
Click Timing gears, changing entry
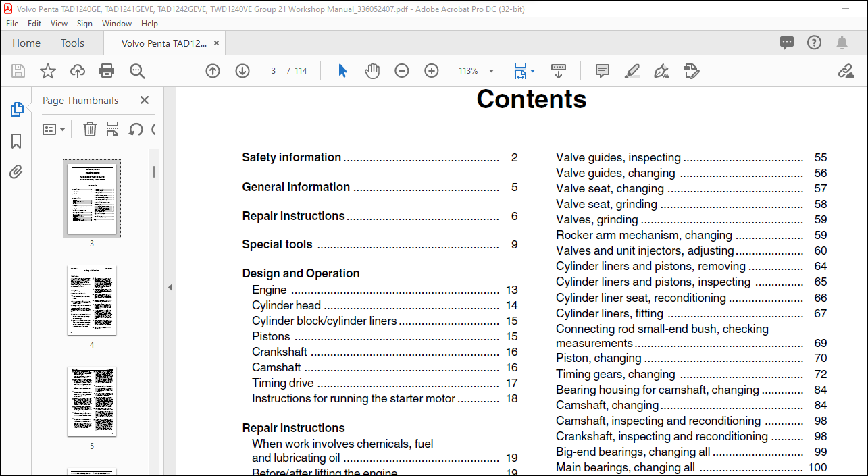(692, 374)
